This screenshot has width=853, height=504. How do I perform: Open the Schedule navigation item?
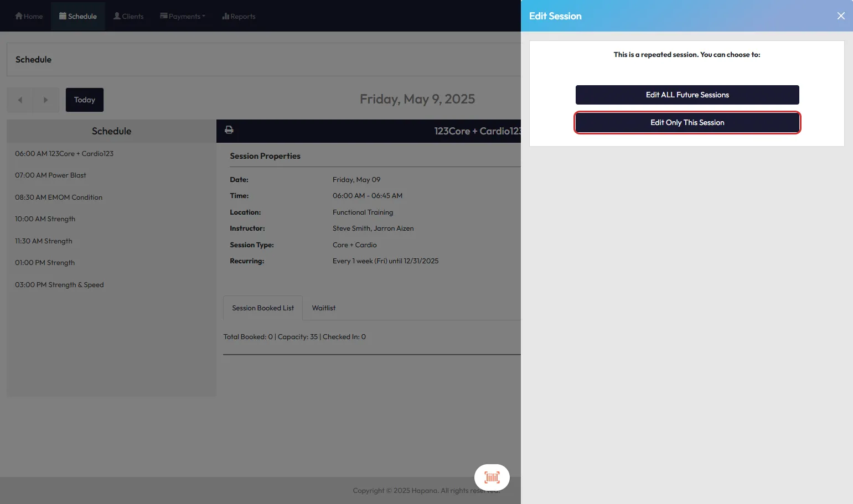click(x=78, y=16)
